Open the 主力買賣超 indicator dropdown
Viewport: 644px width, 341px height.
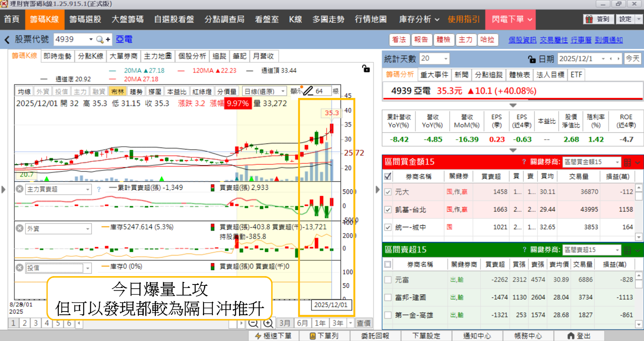pos(88,189)
